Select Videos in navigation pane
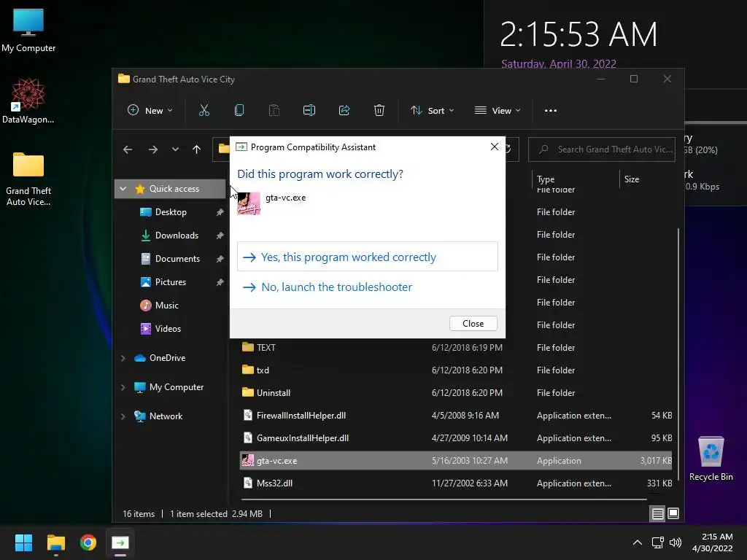The height and width of the screenshot is (560, 747). [x=168, y=329]
